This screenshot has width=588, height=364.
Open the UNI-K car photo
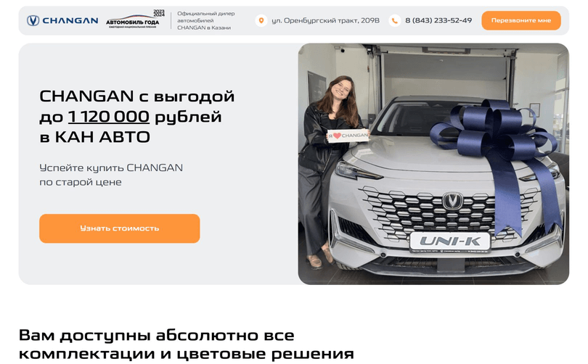click(433, 164)
